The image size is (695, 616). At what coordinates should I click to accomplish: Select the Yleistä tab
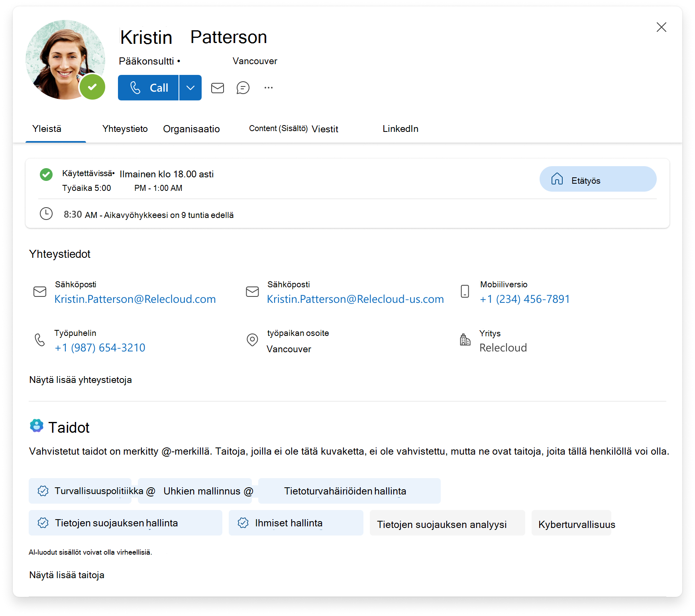coord(47,129)
